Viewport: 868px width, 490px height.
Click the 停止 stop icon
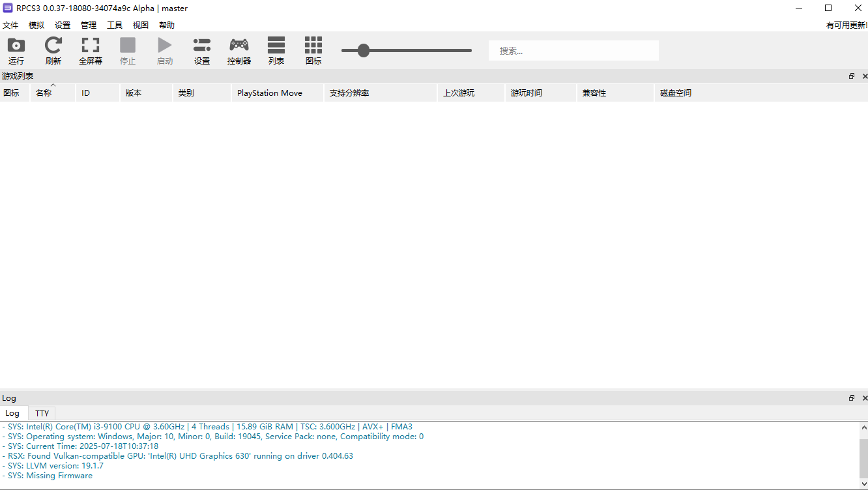[x=128, y=46]
